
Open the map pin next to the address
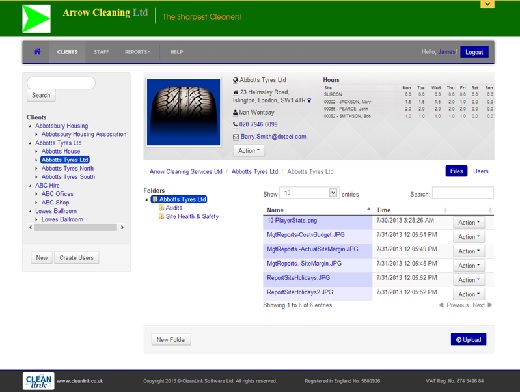click(x=309, y=100)
